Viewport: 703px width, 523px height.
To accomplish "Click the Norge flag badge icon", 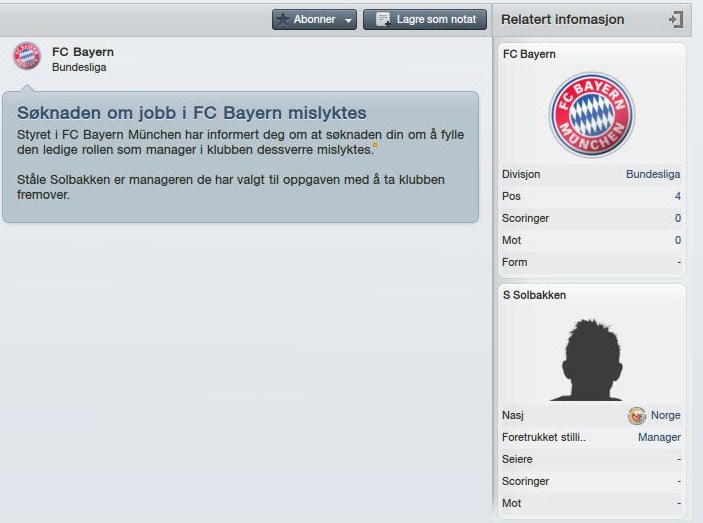I will pyautogui.click(x=636, y=416).
